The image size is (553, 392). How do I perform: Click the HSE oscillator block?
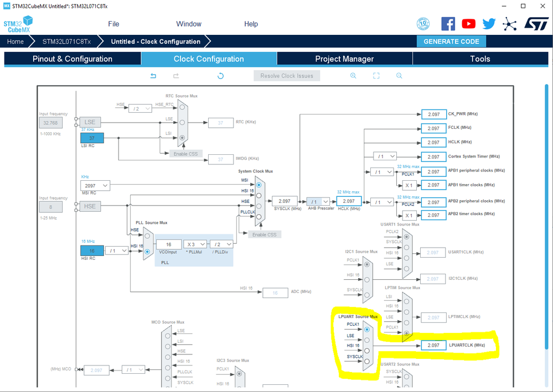90,206
